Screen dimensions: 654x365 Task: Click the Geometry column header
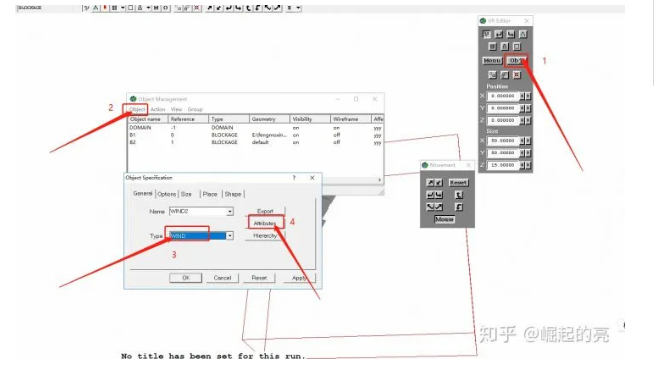click(269, 119)
